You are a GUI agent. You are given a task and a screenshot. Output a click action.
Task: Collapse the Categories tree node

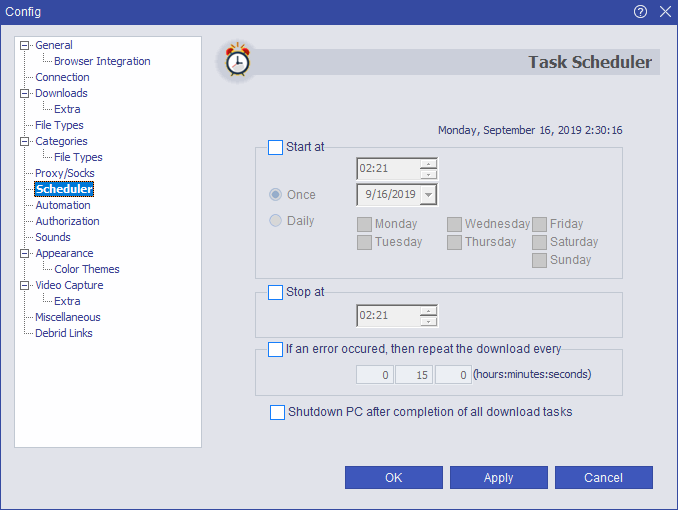coord(25,141)
